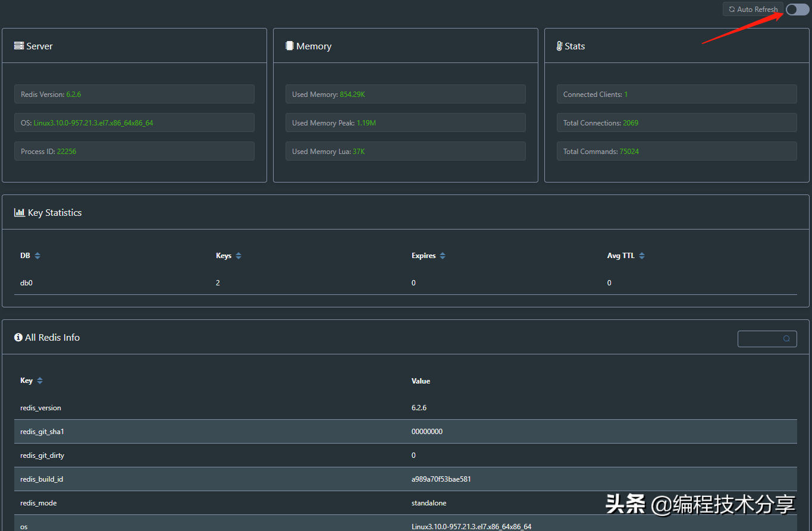Screen dimensions: 812x531
Task: Click the All Redis Info icon
Action: 18,337
